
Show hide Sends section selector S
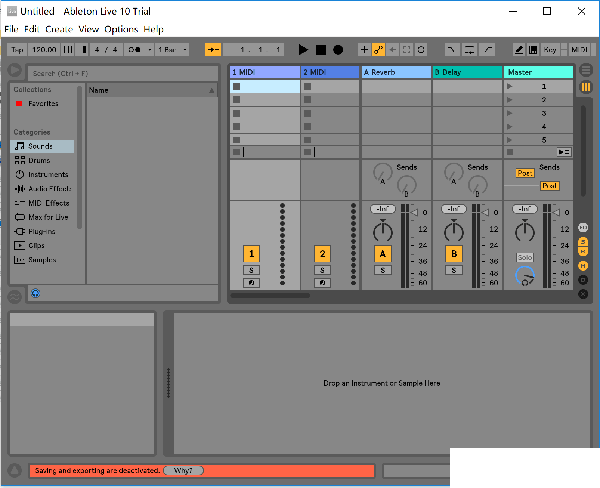(583, 242)
